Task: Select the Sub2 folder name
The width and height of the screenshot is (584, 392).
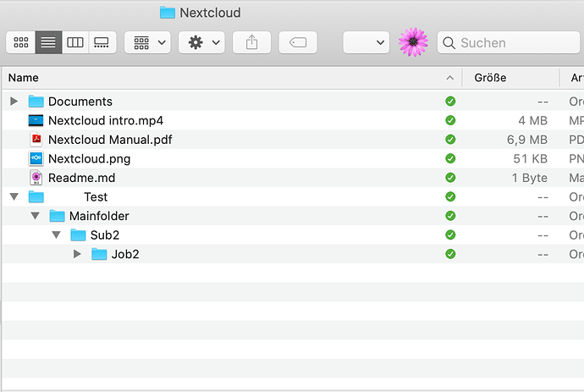Action: coord(105,235)
